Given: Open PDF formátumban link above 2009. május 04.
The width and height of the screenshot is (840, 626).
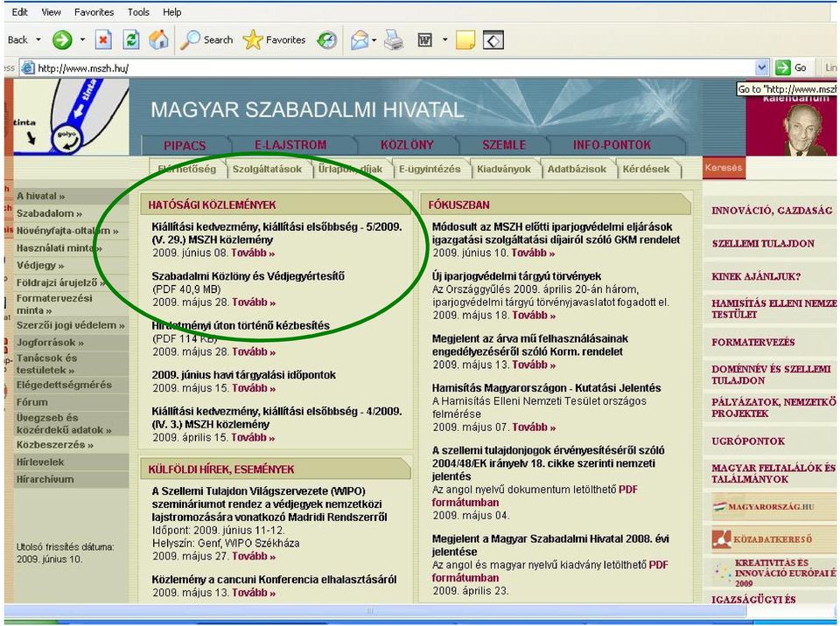Looking at the screenshot, I should (535, 496).
